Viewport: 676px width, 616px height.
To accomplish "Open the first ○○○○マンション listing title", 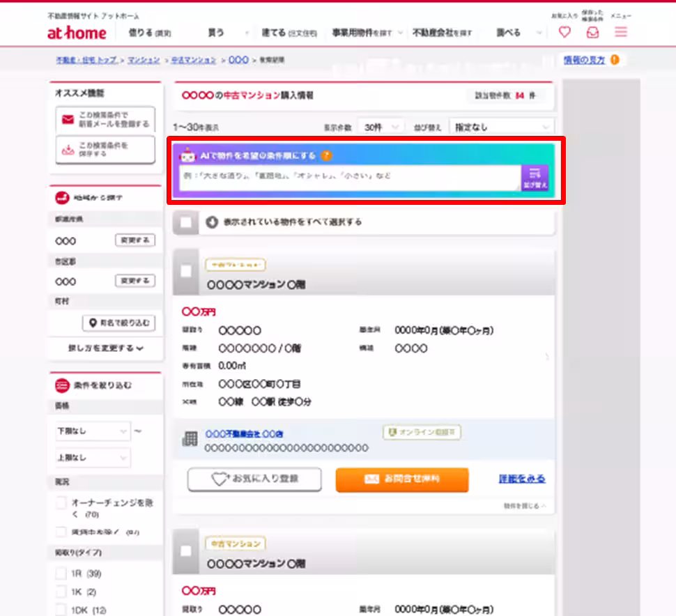I will (256, 284).
